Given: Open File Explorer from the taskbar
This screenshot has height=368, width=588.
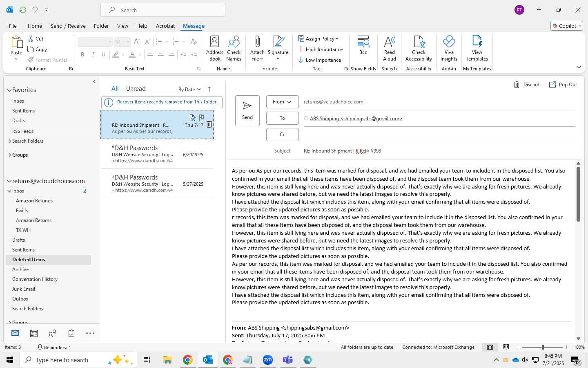Looking at the screenshot, I should (x=167, y=360).
